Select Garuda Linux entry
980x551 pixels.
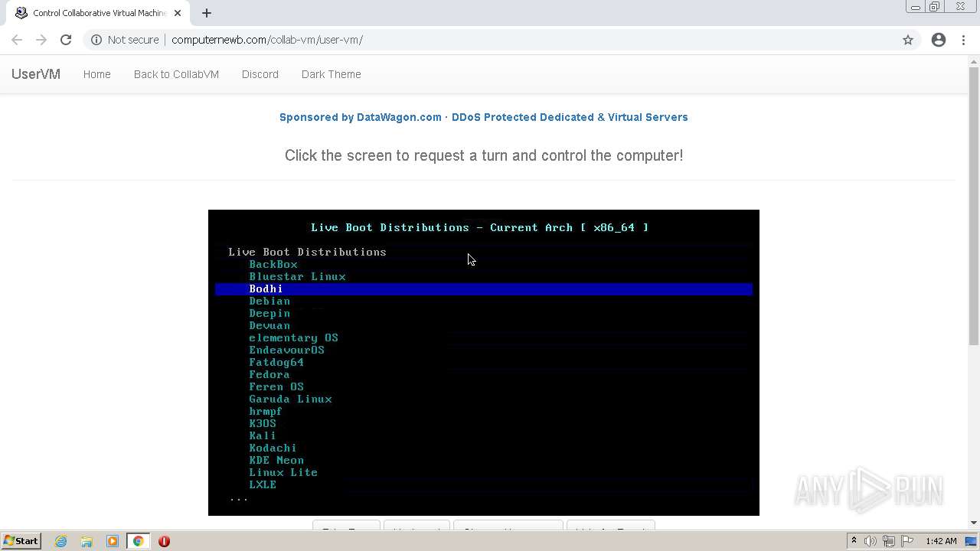point(290,399)
